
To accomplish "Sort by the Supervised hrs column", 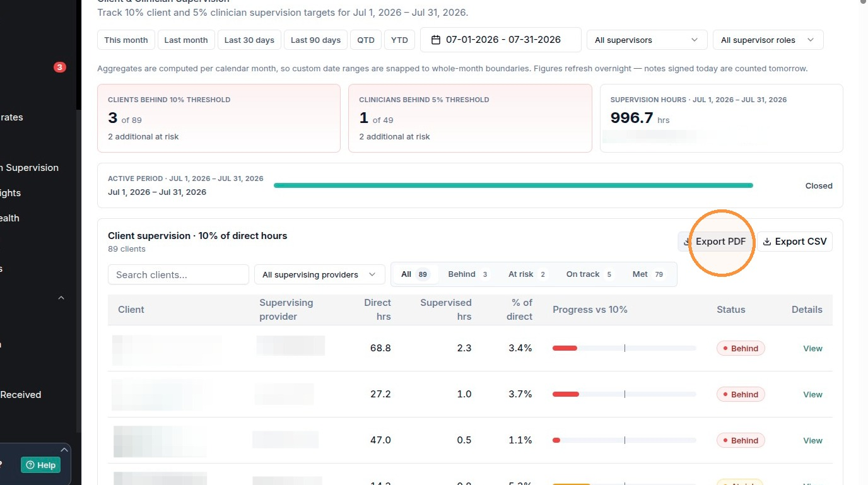I will click(x=446, y=310).
